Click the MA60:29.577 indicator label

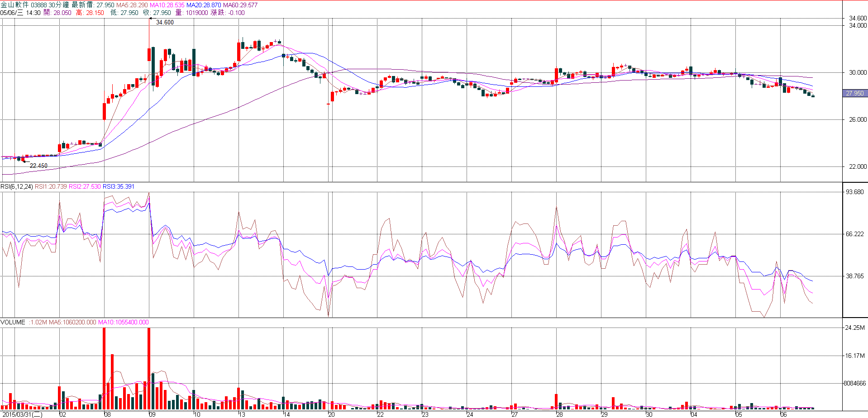click(240, 5)
